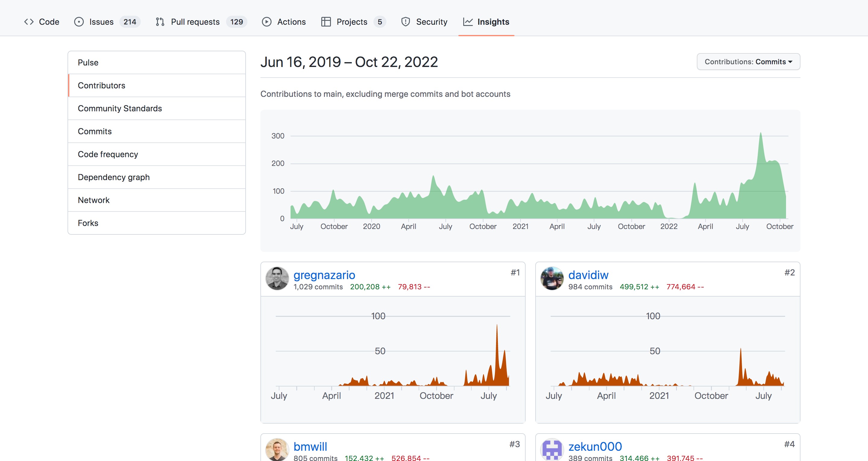This screenshot has height=461, width=868.
Task: View davidiw's 984 commits link
Action: click(590, 287)
